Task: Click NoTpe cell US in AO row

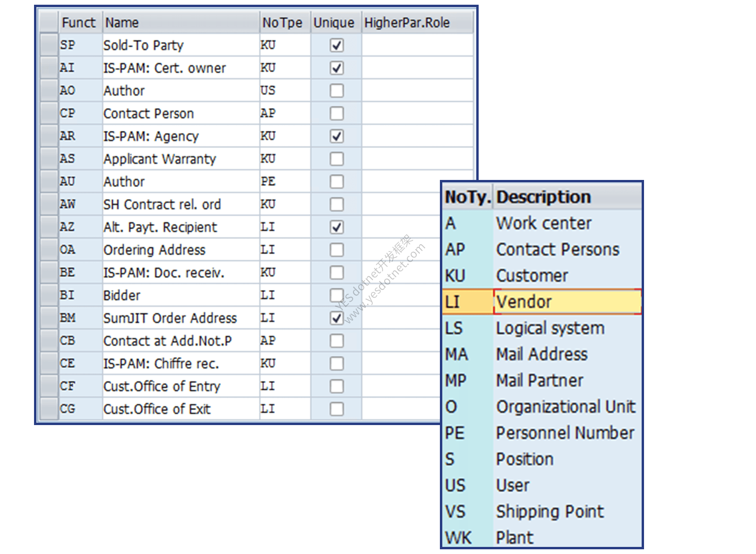Action: point(285,91)
